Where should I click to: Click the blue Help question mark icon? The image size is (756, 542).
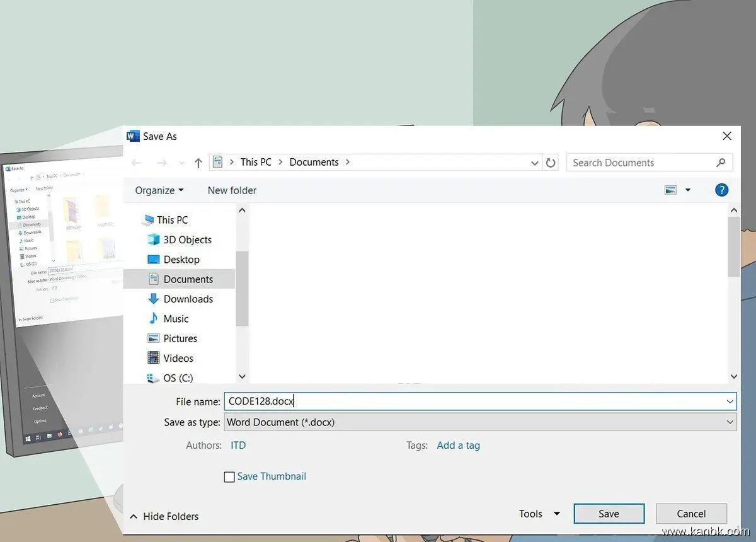[x=722, y=190]
